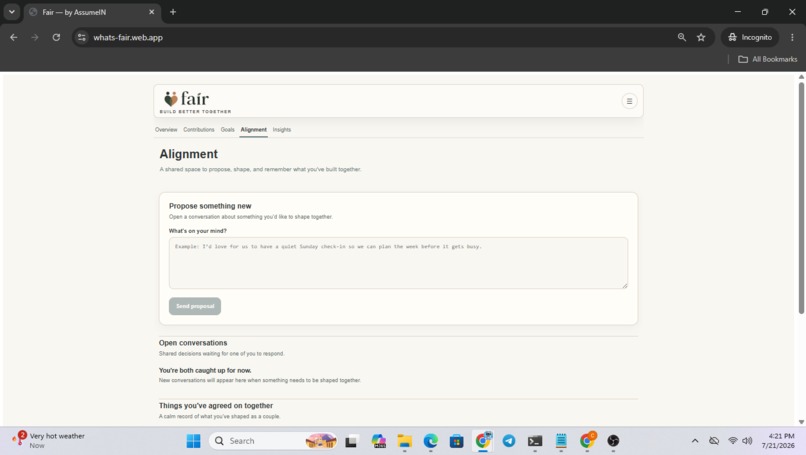Switch to the active Chrome taskbar icon
The image size is (806, 455).
[x=483, y=441]
